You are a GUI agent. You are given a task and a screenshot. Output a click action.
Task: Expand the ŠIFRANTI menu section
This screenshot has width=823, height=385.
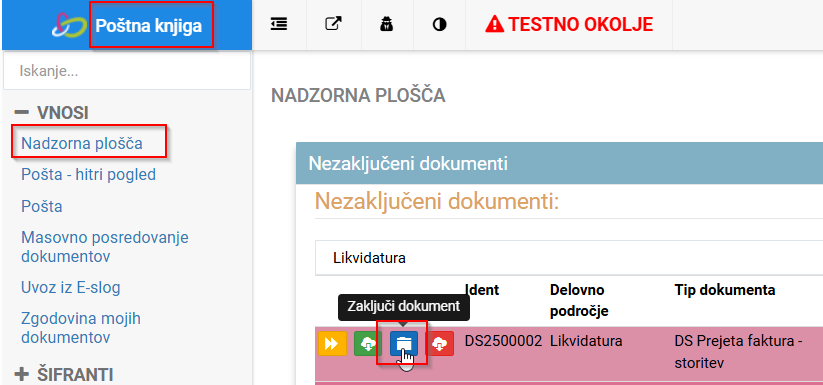click(64, 375)
